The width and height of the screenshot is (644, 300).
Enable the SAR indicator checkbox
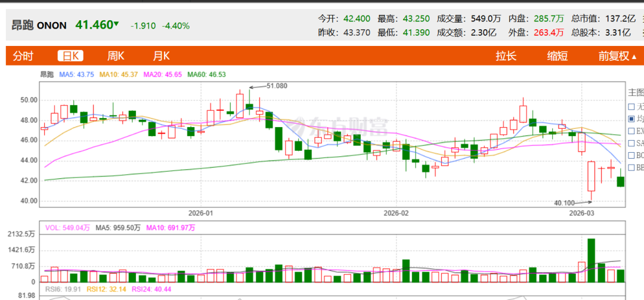click(x=631, y=143)
